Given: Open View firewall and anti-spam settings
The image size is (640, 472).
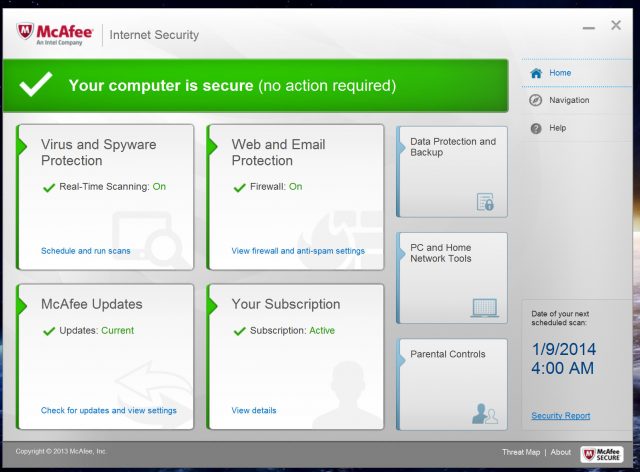Looking at the screenshot, I should tap(298, 251).
